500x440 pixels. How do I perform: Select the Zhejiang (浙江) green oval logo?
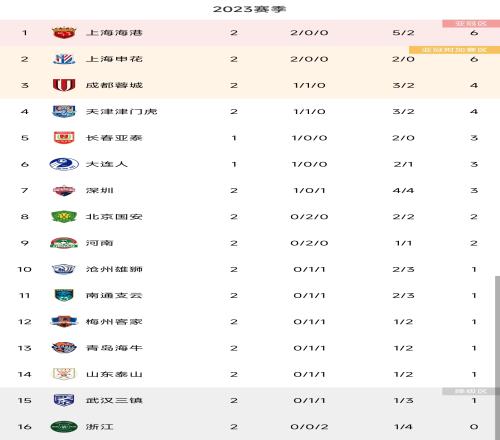point(64,427)
